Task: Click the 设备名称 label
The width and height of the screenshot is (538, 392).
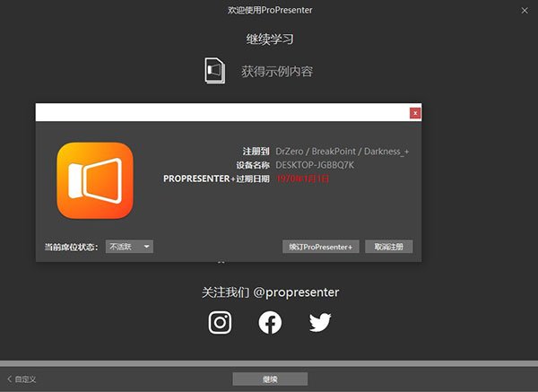Action: 253,165
